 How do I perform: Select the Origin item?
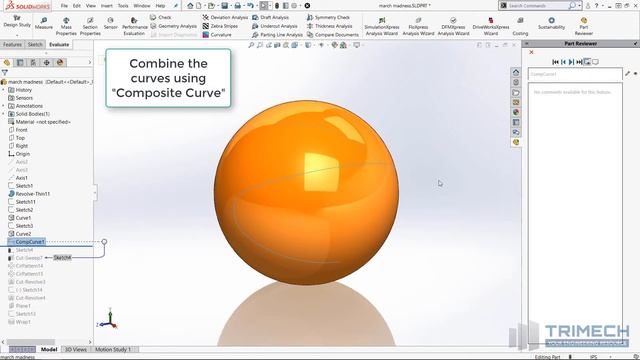19,154
